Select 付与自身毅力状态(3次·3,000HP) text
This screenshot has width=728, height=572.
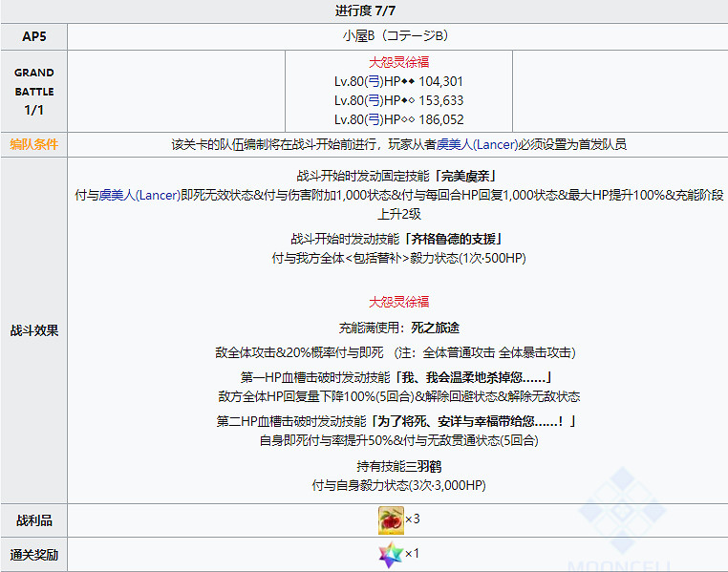coord(398,485)
